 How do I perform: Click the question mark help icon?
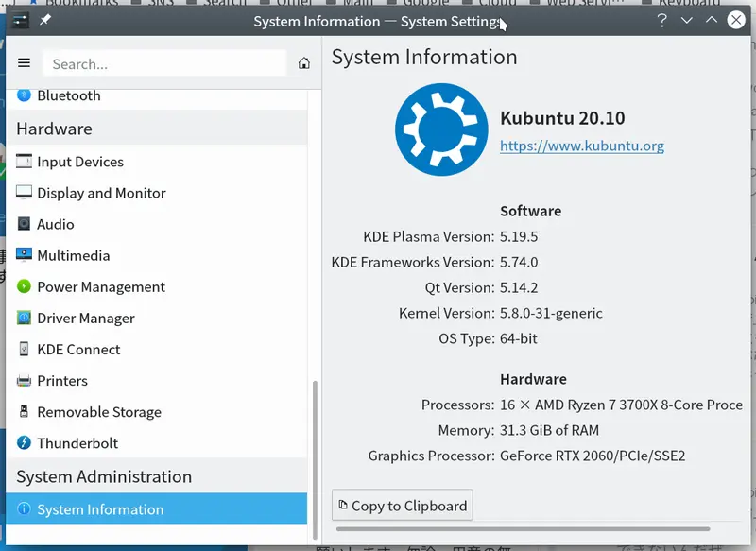662,20
